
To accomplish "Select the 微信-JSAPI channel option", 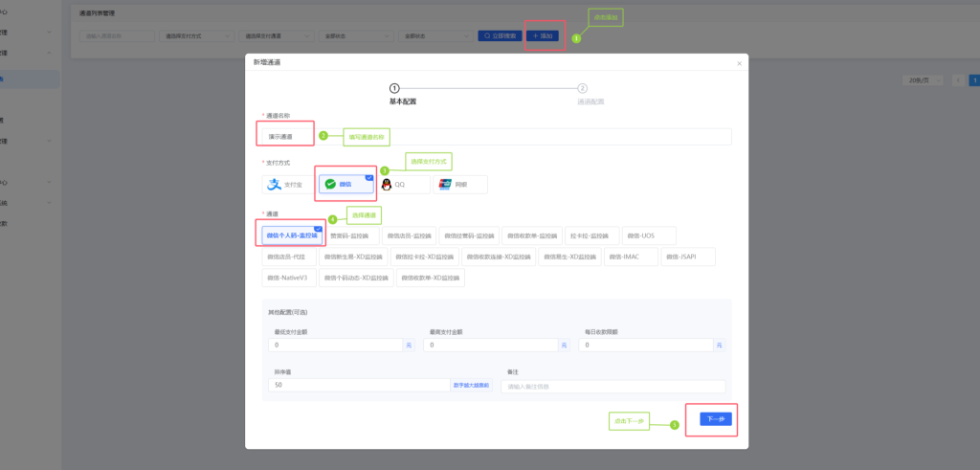I will point(688,257).
